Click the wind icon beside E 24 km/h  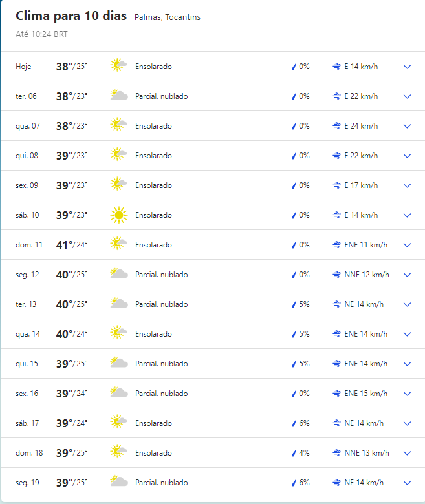click(x=336, y=126)
